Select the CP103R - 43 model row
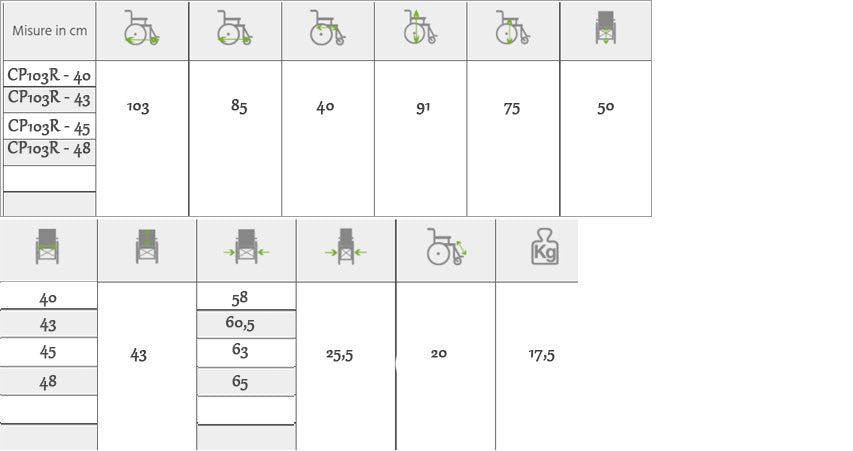853x451 pixels. tap(49, 98)
